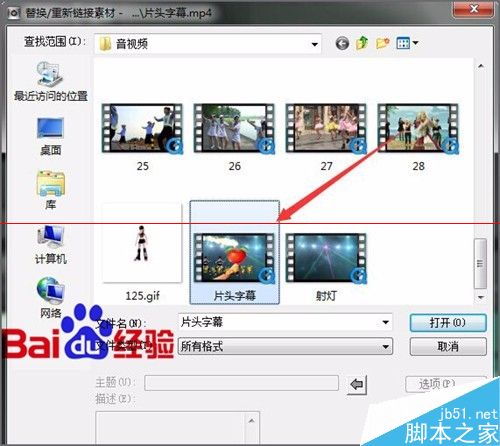Select the 125.gif file
This screenshot has width=500, height=446.
pos(142,253)
